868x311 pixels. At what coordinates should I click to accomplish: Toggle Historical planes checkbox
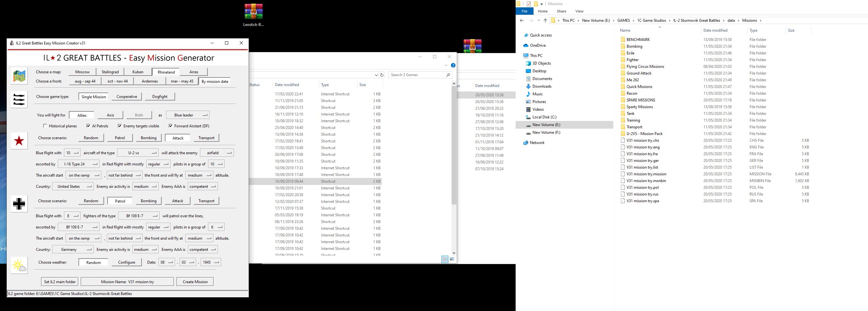pos(45,126)
